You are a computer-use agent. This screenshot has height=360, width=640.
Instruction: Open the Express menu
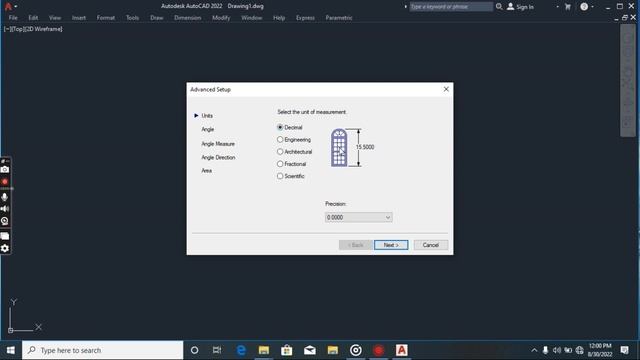point(305,18)
